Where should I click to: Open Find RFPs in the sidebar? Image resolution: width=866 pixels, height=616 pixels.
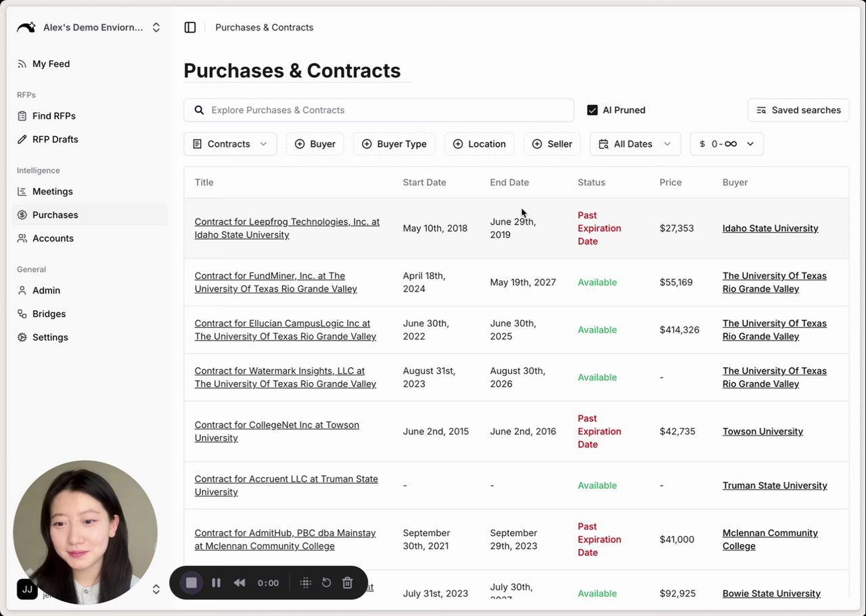click(x=53, y=116)
